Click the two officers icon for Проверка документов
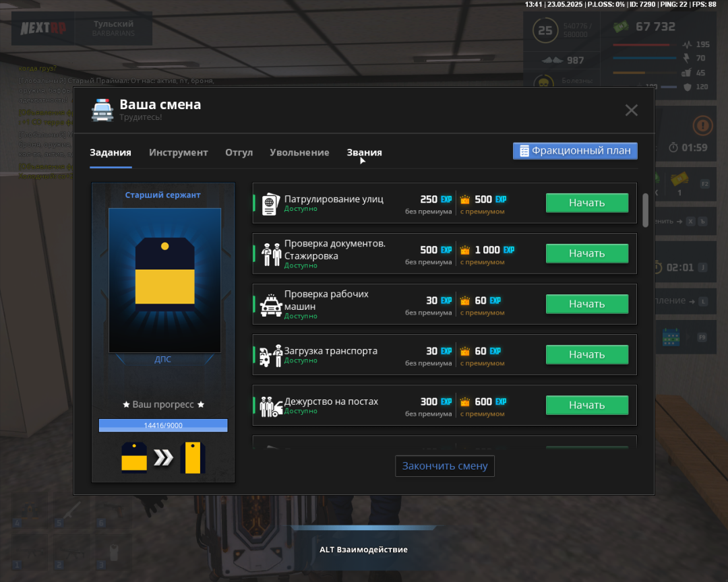This screenshot has width=728, height=582. tap(272, 254)
